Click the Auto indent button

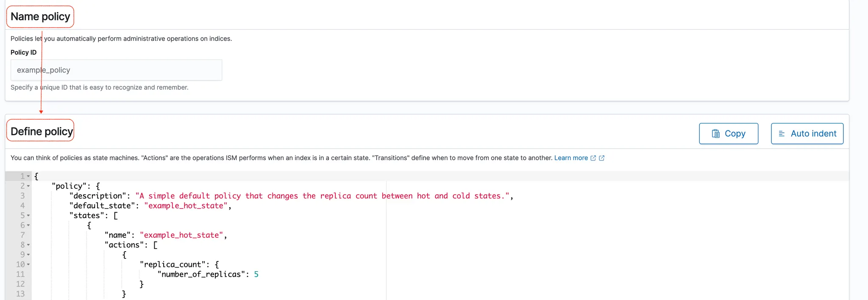[807, 134]
